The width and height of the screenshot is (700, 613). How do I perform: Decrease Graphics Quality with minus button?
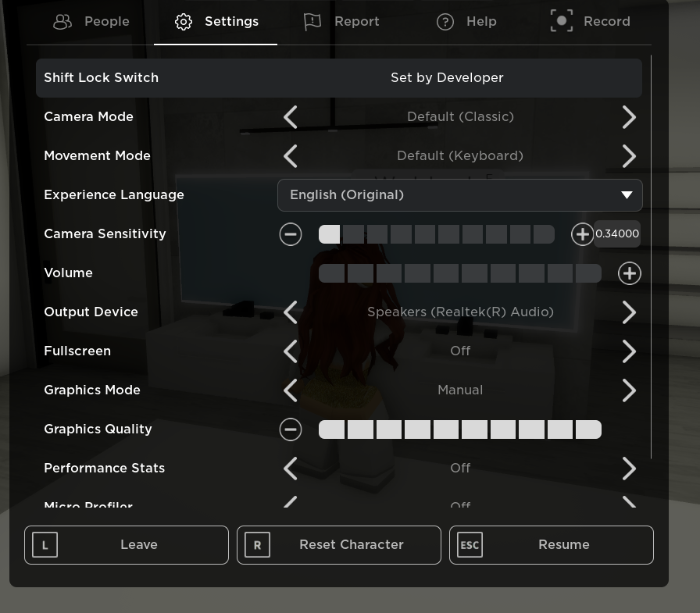[291, 429]
